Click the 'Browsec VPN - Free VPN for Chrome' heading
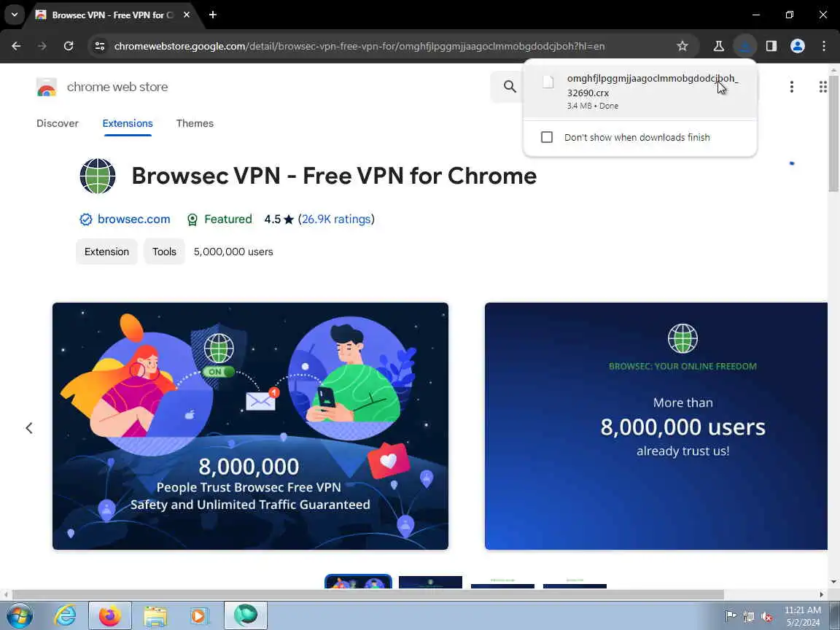 [334, 176]
